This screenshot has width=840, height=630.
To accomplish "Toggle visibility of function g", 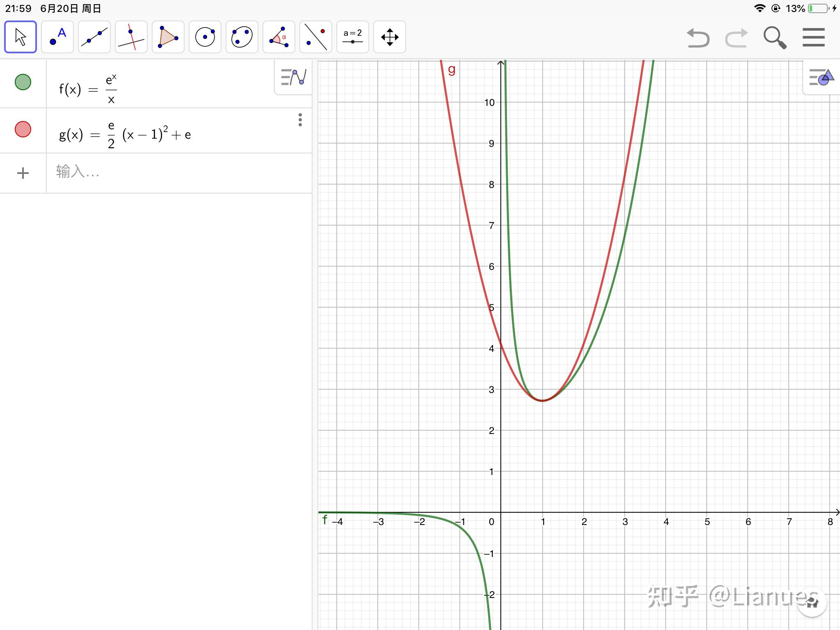I will pos(23,129).
